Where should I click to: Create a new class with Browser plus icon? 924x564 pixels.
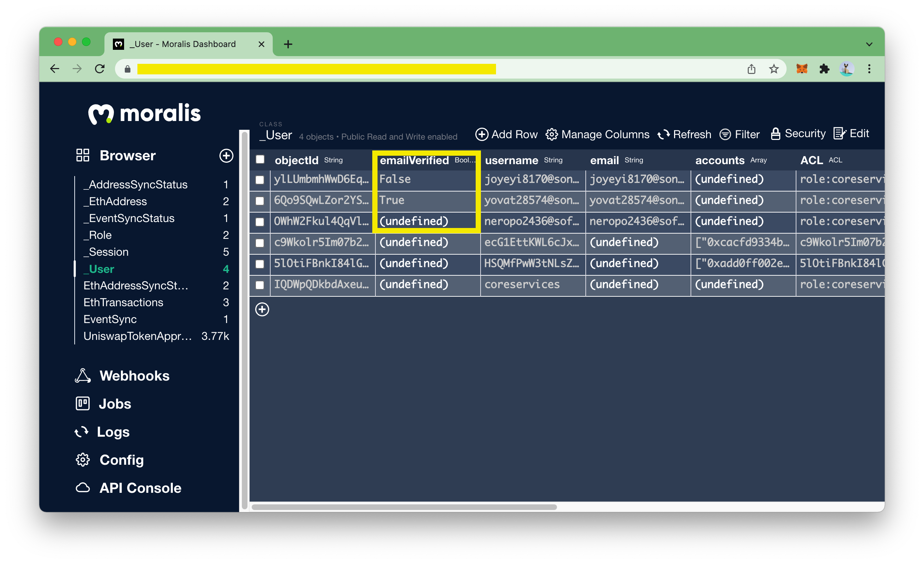pyautogui.click(x=226, y=156)
